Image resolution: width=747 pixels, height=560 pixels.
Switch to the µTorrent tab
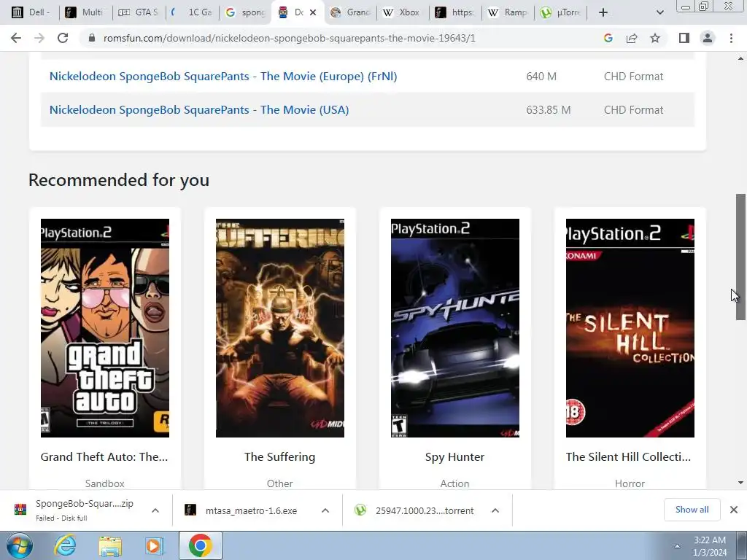pos(561,12)
